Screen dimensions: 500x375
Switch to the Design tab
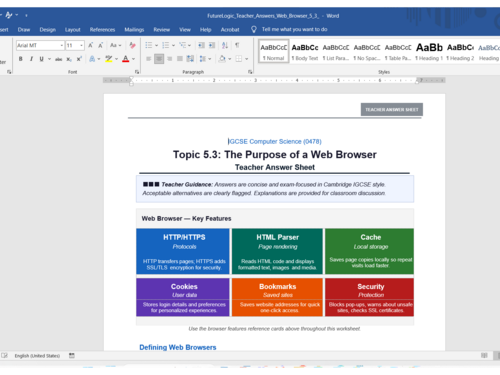tap(48, 30)
